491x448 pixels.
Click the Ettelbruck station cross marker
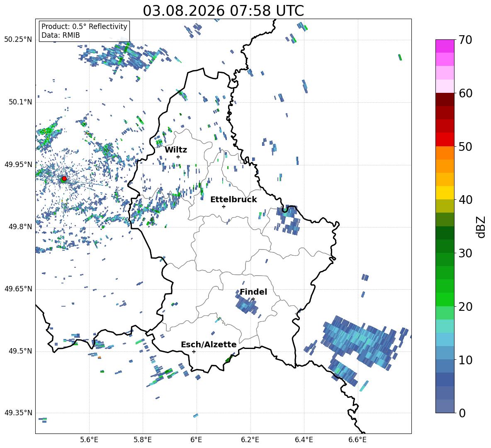[224, 206]
